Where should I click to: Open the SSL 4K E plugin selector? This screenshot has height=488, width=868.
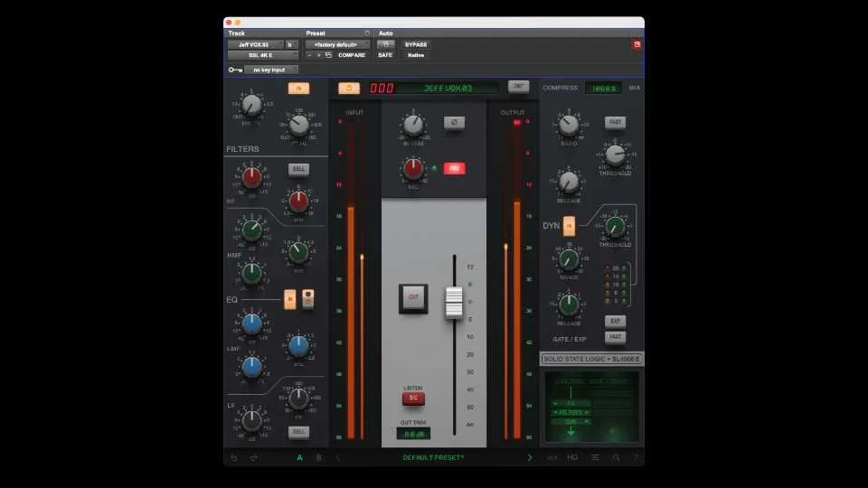[263, 55]
